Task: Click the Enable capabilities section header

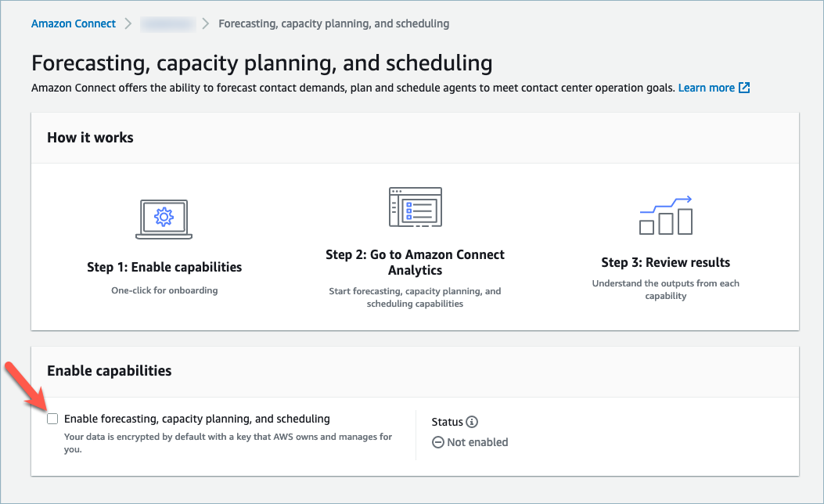Action: pos(109,371)
